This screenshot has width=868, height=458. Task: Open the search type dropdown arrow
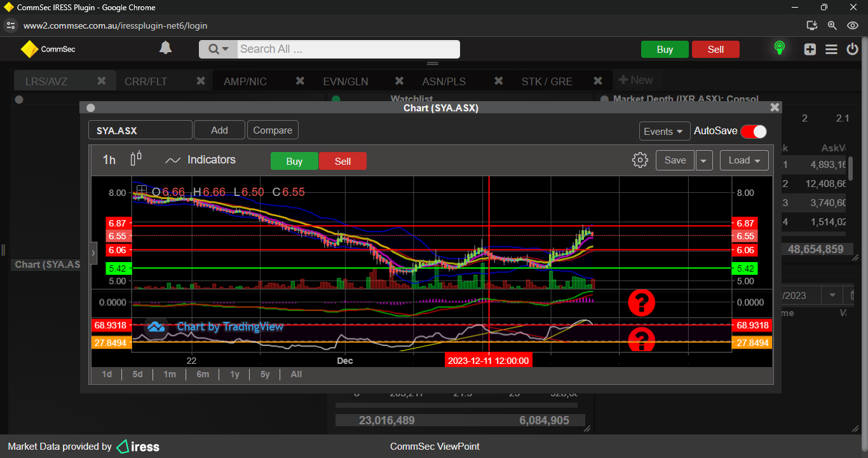[219, 50]
